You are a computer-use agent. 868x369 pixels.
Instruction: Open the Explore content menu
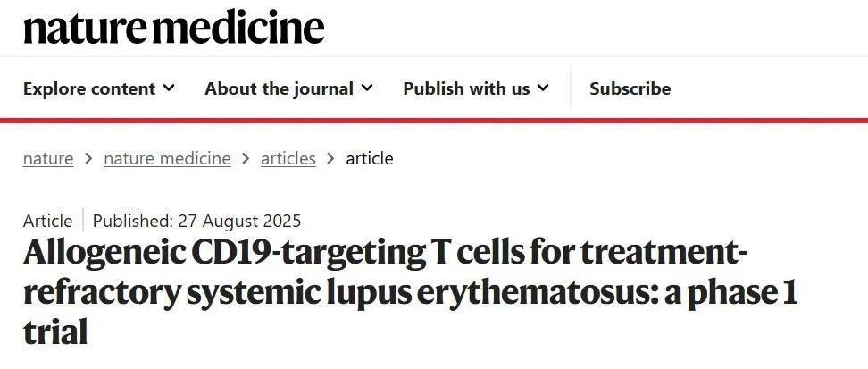coord(98,88)
